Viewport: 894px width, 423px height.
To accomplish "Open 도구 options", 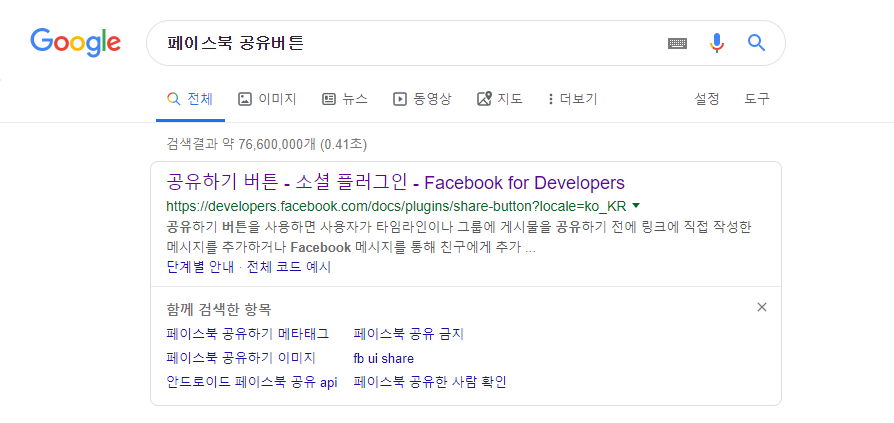I will (757, 99).
